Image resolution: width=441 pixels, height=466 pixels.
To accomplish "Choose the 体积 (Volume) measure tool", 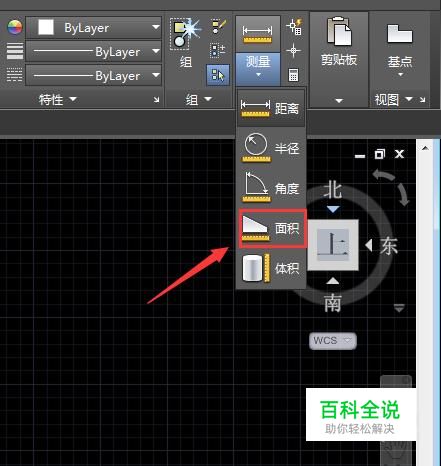I will point(271,268).
